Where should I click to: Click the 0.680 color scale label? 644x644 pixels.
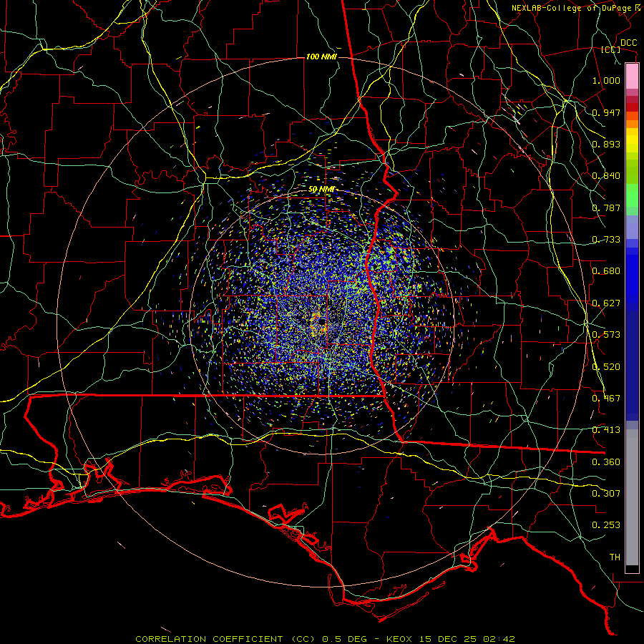(x=606, y=271)
